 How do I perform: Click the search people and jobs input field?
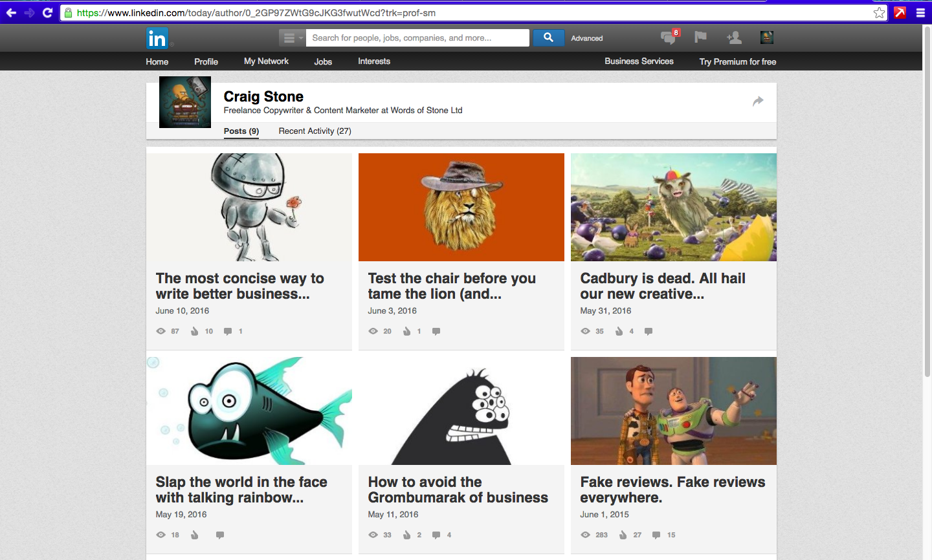click(417, 38)
